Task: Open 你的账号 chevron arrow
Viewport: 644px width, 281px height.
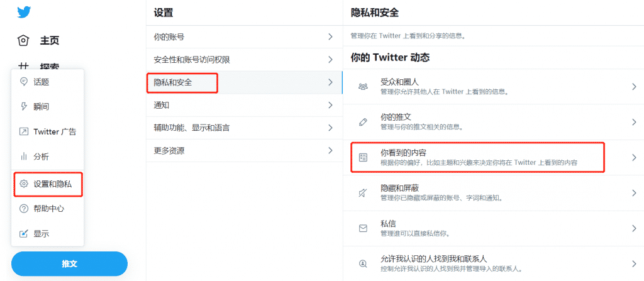Action: coord(330,37)
